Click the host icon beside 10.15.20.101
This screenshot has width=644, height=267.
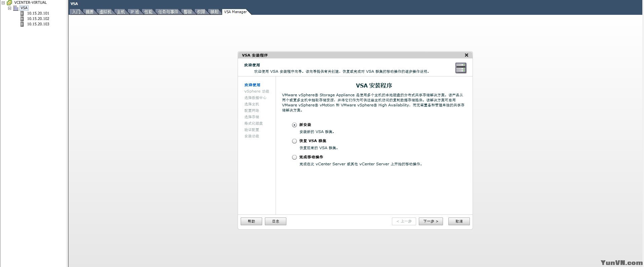point(22,13)
